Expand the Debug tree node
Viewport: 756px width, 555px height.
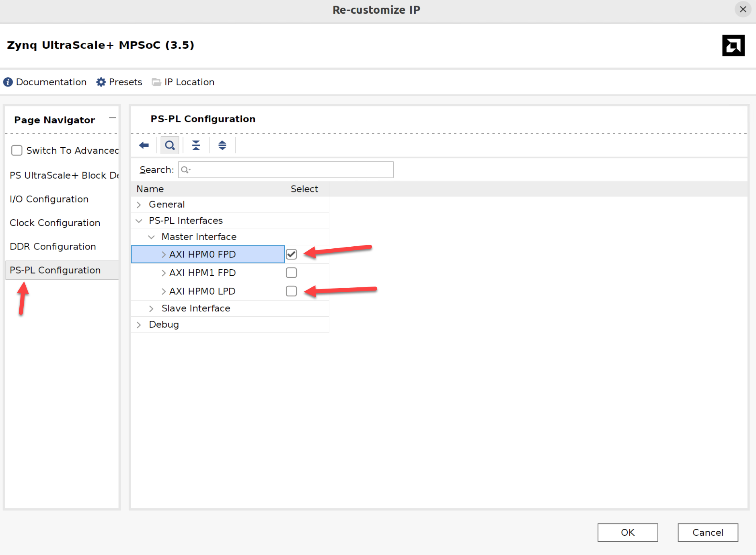coord(139,325)
